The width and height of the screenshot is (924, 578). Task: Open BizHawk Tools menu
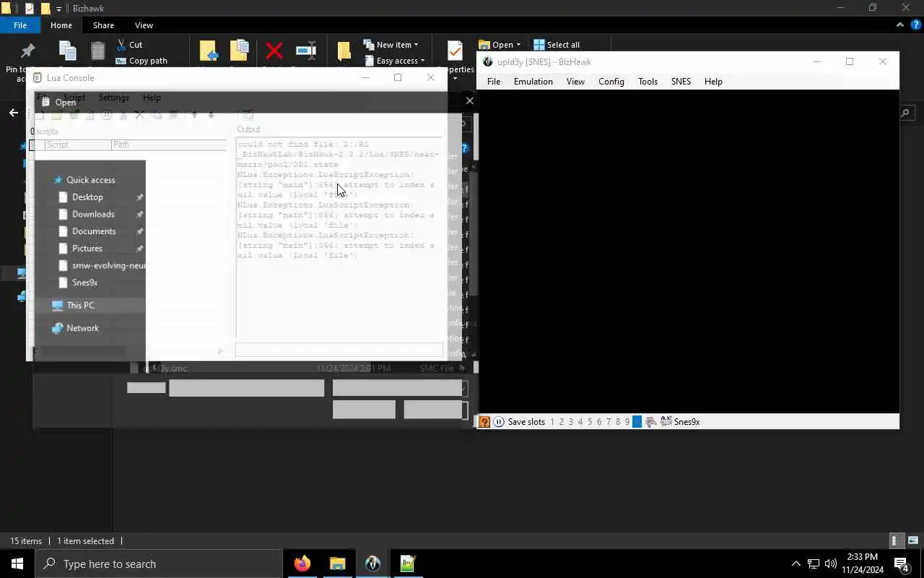648,82
